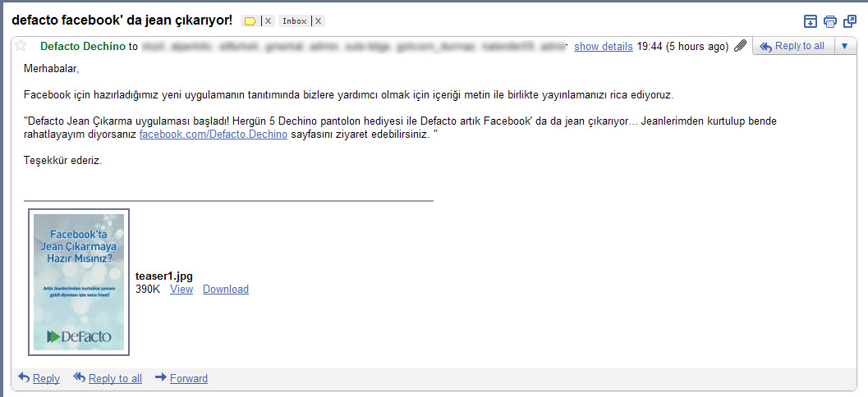Click the Forward arrow icon at bottom
Viewport: 868px width, 397px height.
click(161, 377)
